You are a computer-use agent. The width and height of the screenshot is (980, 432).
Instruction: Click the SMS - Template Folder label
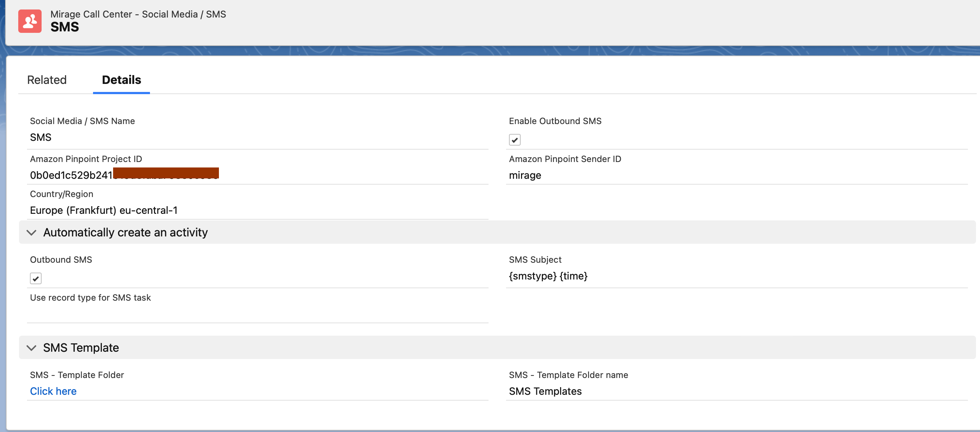[x=77, y=375]
